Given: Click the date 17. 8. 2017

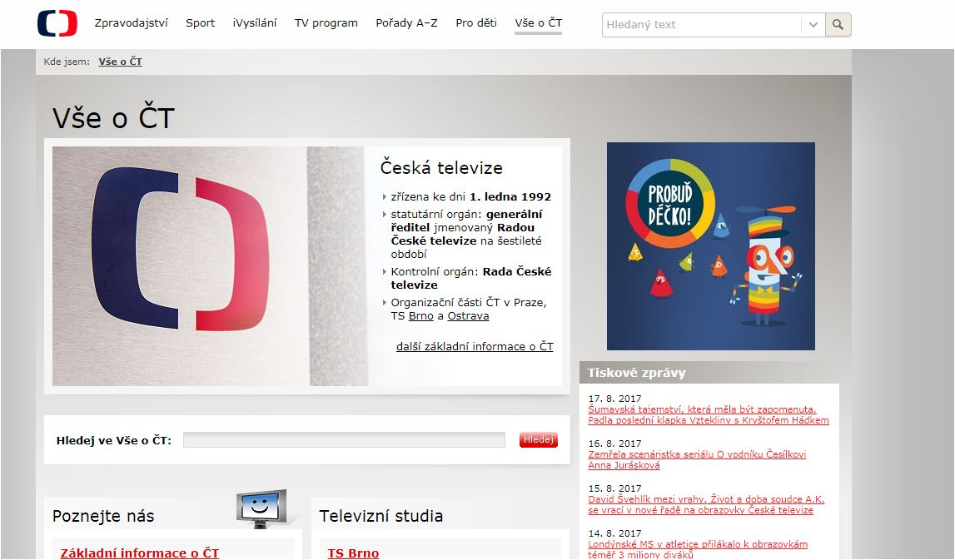Looking at the screenshot, I should pyautogui.click(x=614, y=399).
